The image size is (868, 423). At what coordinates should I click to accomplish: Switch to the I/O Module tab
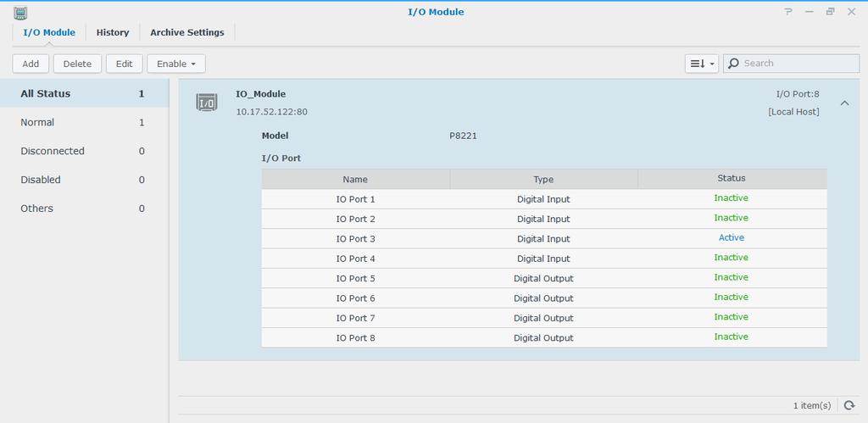click(49, 32)
